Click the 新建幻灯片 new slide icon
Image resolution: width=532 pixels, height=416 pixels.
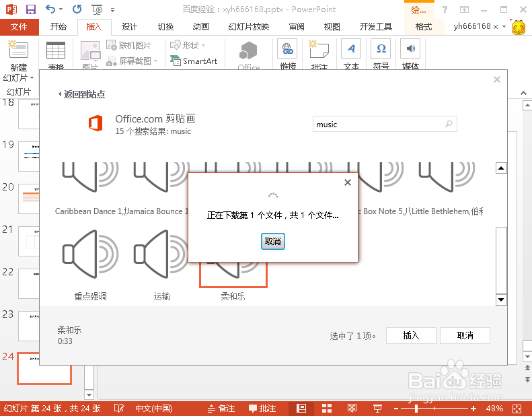(18, 50)
